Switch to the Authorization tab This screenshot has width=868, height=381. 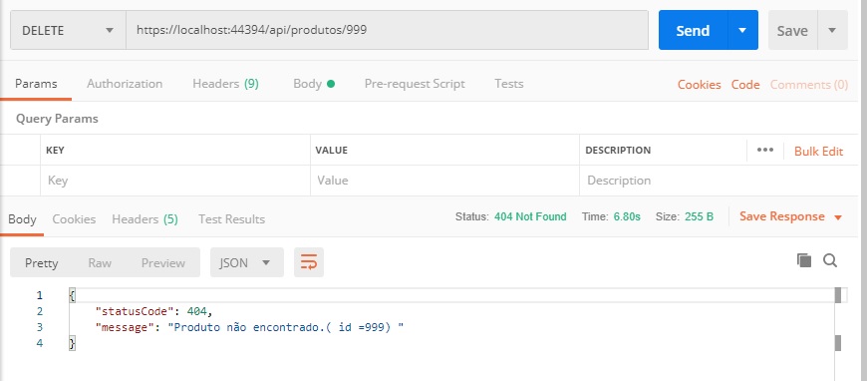pos(125,84)
